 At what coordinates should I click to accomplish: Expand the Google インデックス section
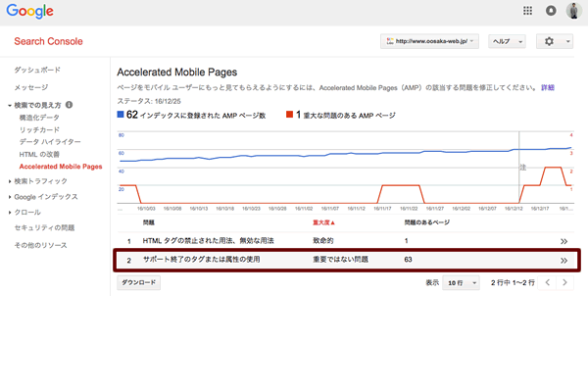click(10, 197)
